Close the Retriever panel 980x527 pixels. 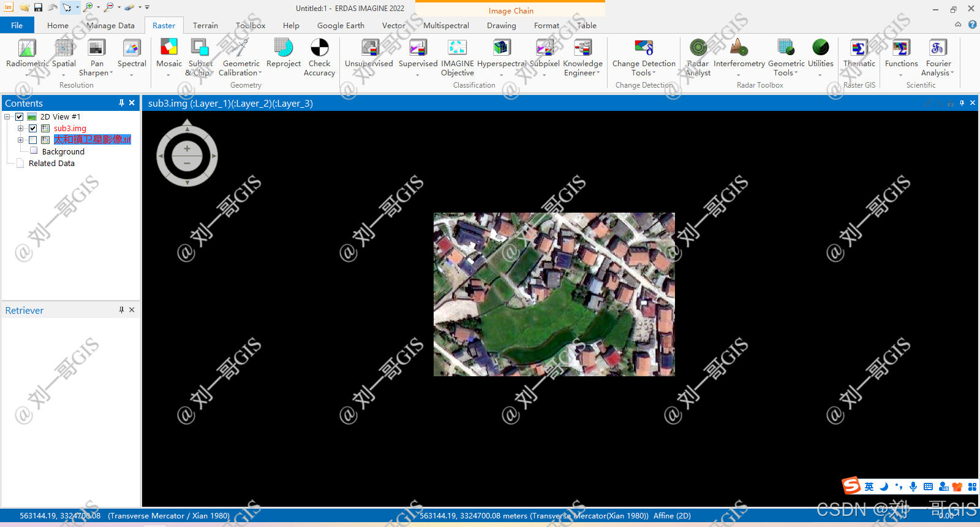(x=132, y=310)
